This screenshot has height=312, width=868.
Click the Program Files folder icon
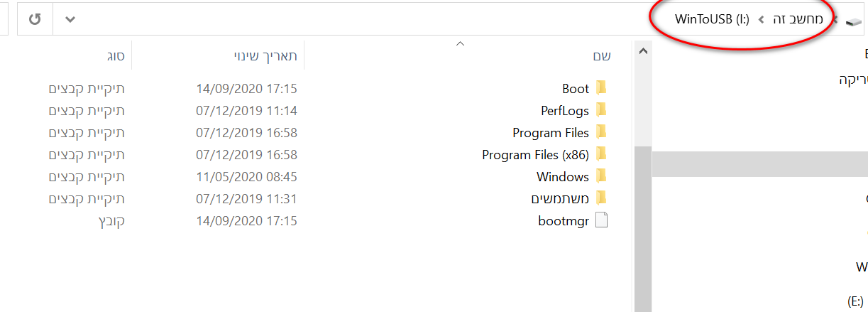pyautogui.click(x=601, y=132)
